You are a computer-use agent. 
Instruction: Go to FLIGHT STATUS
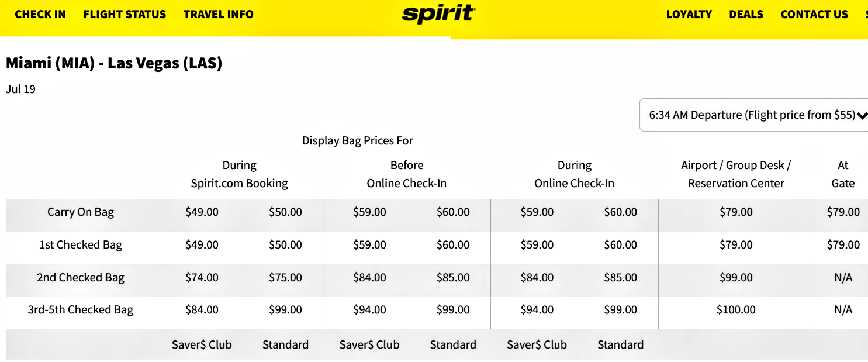click(125, 15)
